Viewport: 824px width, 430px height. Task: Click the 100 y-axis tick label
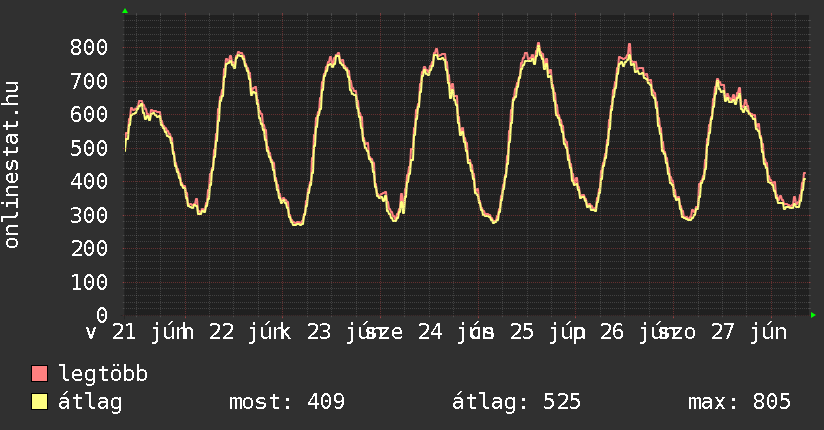tap(89, 282)
